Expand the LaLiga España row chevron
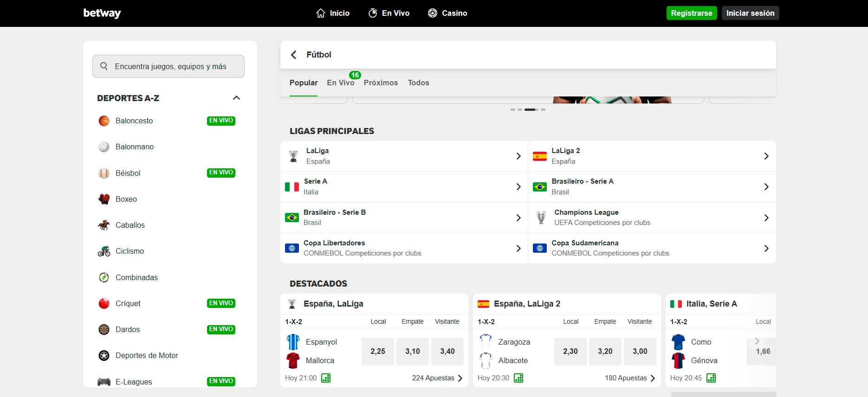This screenshot has width=868, height=397. point(518,156)
